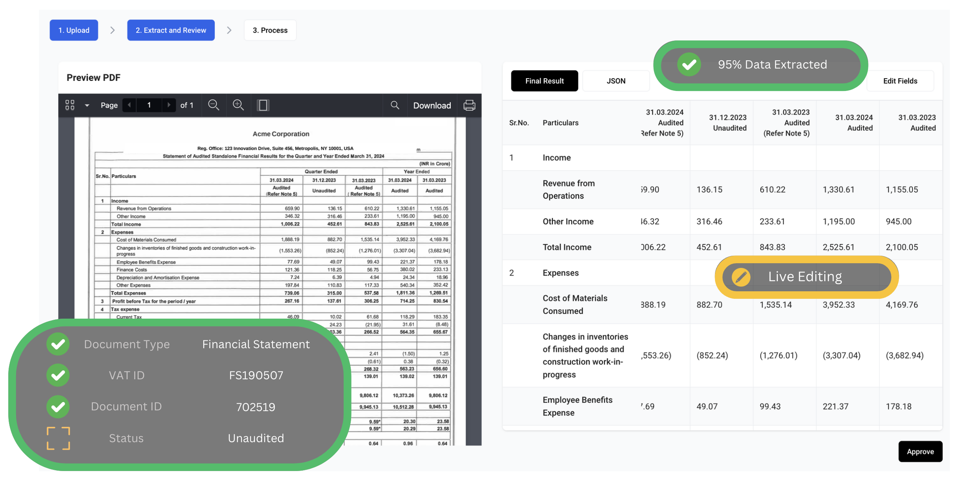Print the PDF document
Image resolution: width=980 pixels, height=480 pixels.
coord(469,106)
